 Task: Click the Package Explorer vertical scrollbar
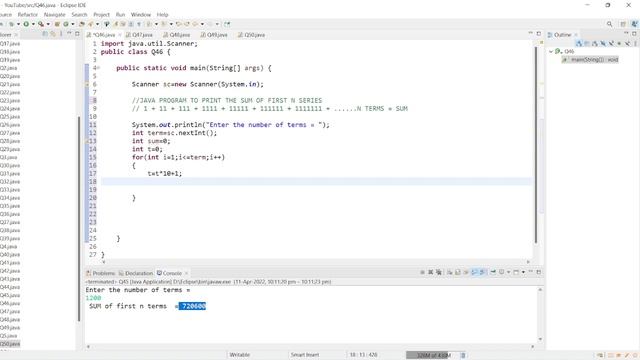[79, 218]
